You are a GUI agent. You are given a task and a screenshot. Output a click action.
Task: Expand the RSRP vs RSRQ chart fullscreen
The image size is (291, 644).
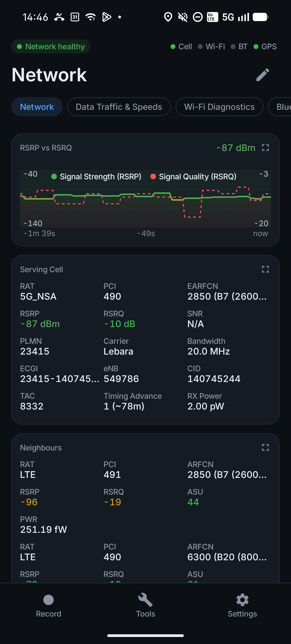click(x=265, y=148)
